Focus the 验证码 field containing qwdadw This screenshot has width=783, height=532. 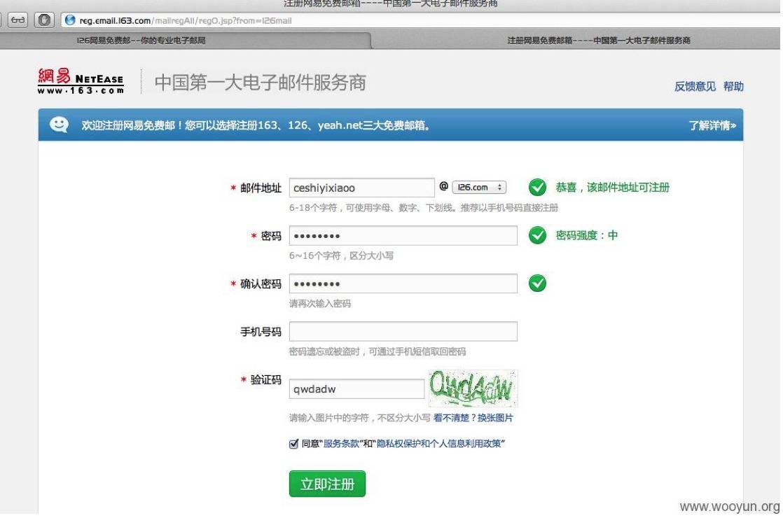pos(356,388)
